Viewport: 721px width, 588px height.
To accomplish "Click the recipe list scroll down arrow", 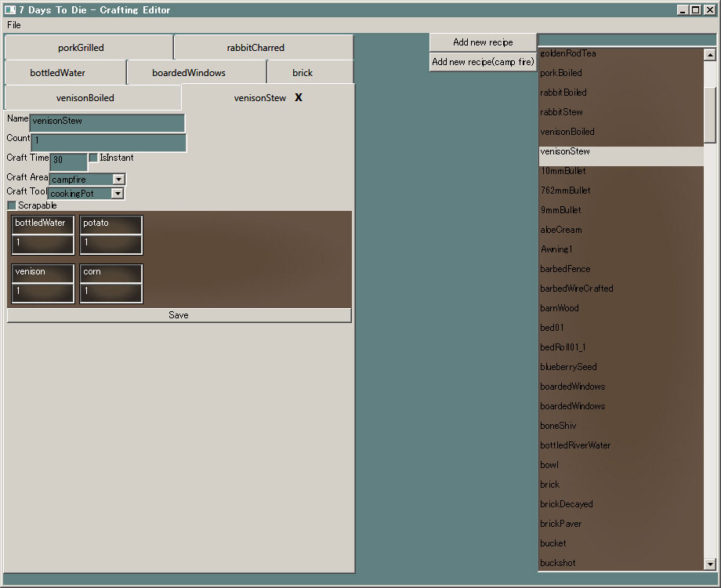I will pyautogui.click(x=710, y=564).
